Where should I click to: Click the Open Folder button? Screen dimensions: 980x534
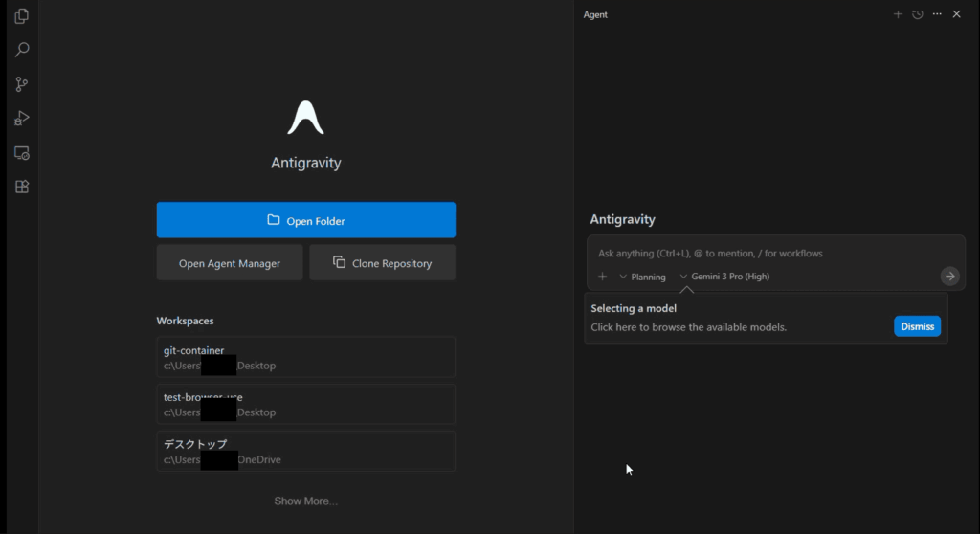pyautogui.click(x=306, y=221)
